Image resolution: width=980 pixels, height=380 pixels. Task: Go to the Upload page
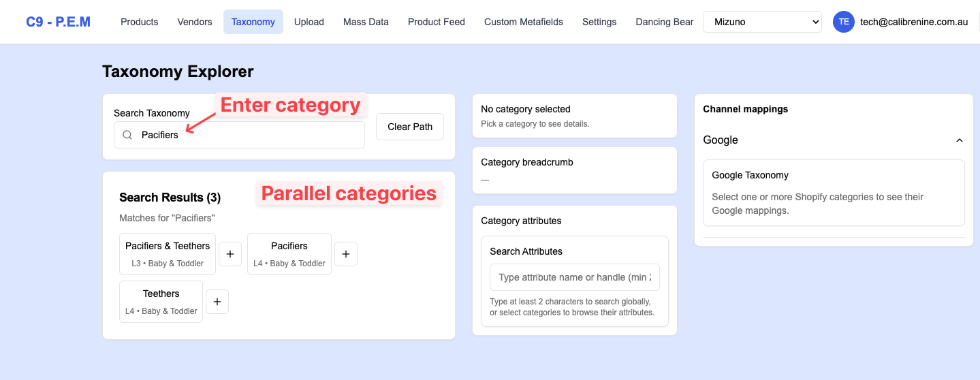point(309,22)
